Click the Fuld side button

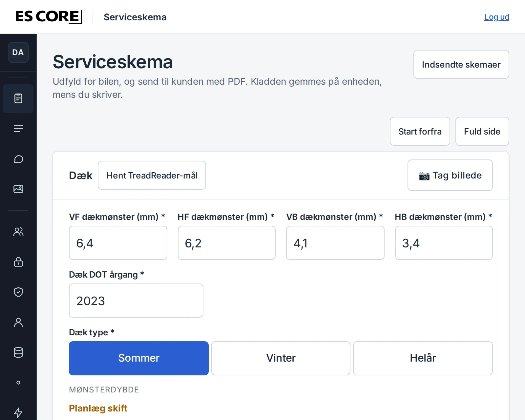tap(482, 131)
